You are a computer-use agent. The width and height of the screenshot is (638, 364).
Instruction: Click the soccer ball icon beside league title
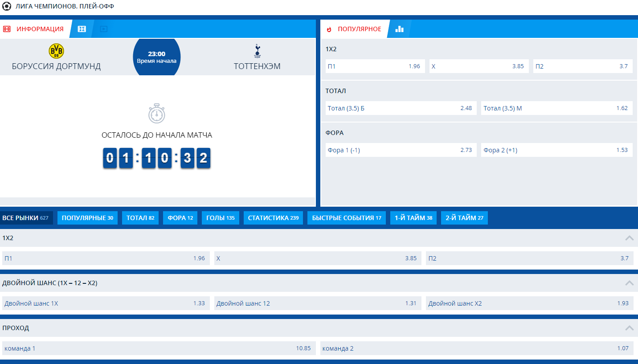point(7,7)
